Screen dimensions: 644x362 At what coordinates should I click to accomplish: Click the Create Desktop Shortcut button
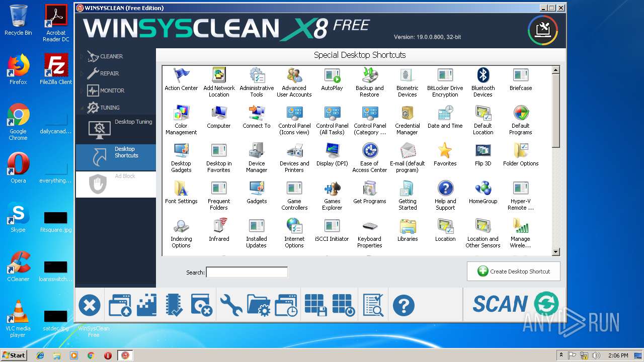tap(513, 271)
